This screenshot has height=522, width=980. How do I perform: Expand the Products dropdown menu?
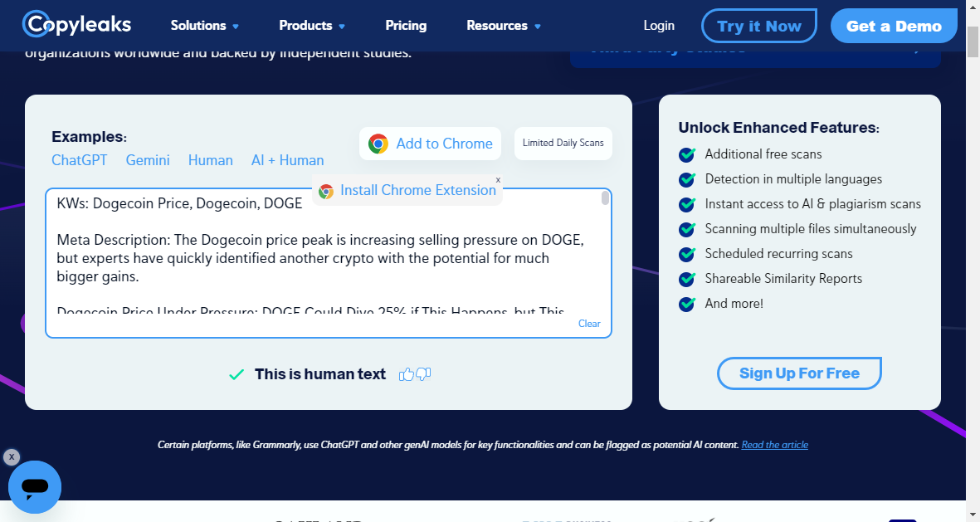(x=312, y=26)
